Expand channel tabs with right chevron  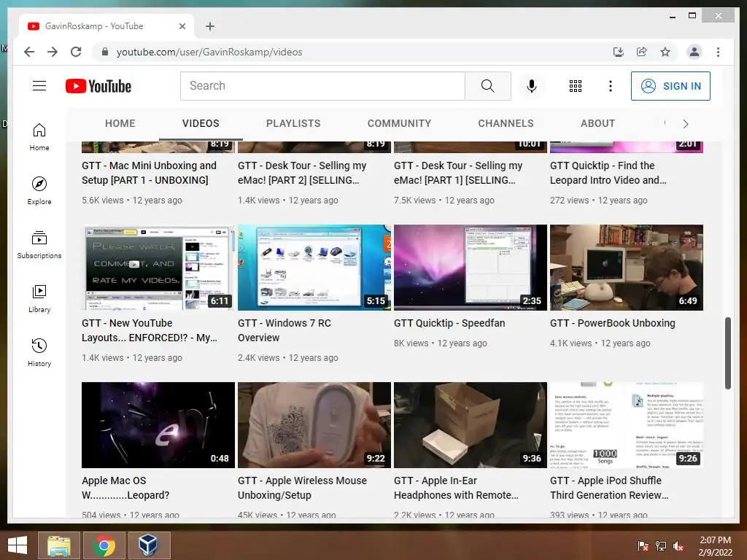(686, 124)
